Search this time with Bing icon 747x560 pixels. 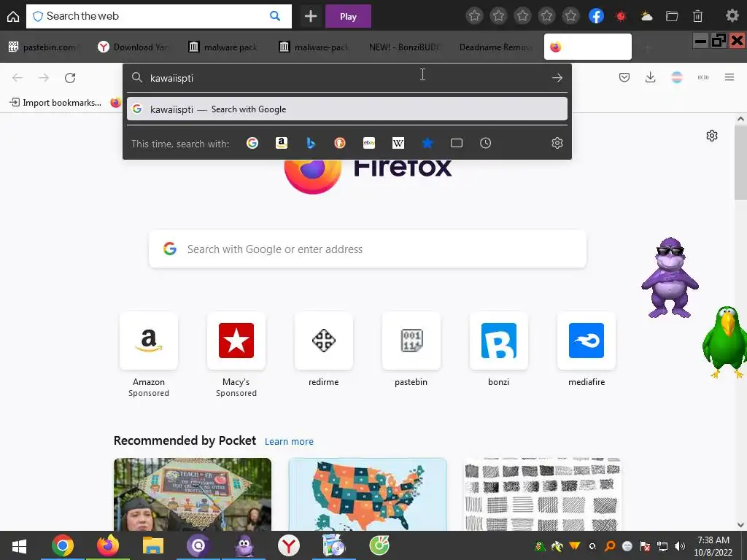click(x=311, y=143)
